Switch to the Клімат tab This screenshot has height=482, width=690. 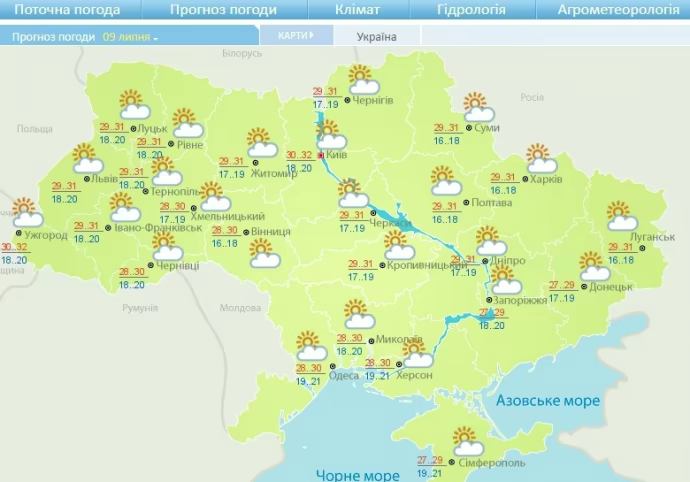pos(358,10)
